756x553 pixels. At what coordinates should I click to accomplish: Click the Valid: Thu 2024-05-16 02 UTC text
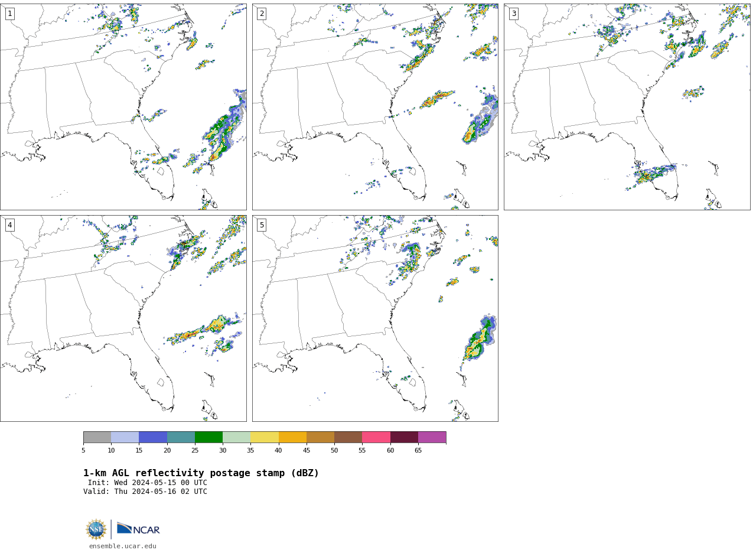pos(145,492)
